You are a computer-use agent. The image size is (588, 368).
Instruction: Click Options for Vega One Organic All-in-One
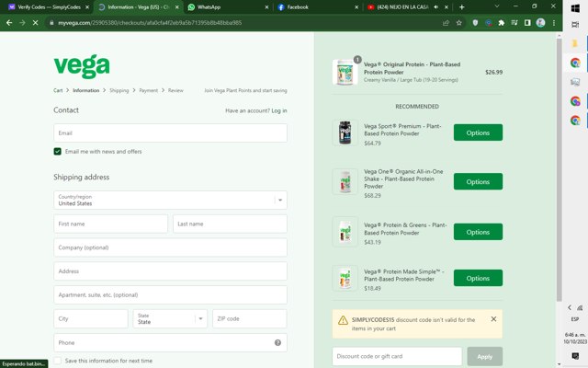click(x=478, y=182)
